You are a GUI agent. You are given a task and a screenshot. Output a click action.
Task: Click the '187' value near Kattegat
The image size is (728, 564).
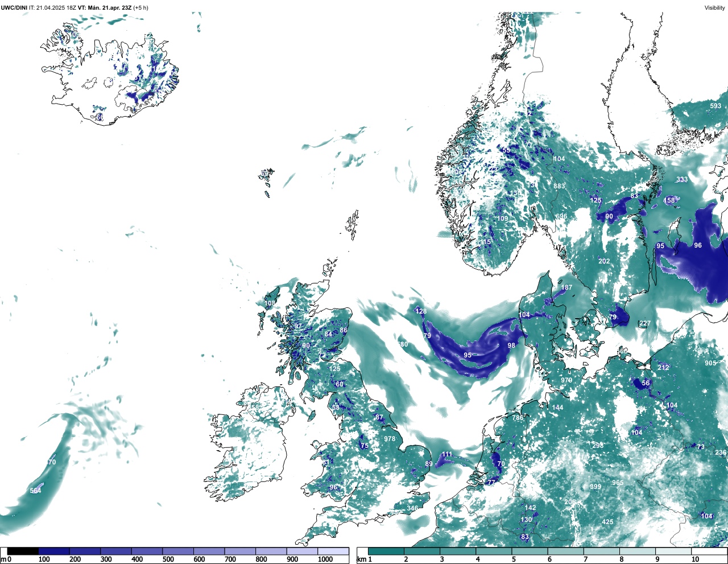[x=567, y=288]
